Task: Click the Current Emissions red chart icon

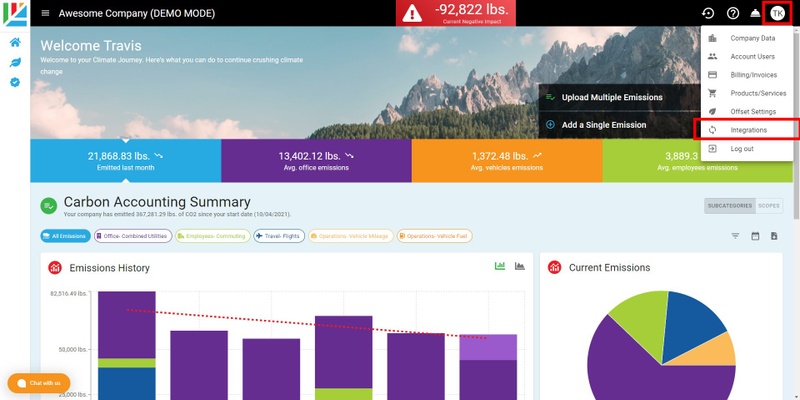Action: point(555,267)
